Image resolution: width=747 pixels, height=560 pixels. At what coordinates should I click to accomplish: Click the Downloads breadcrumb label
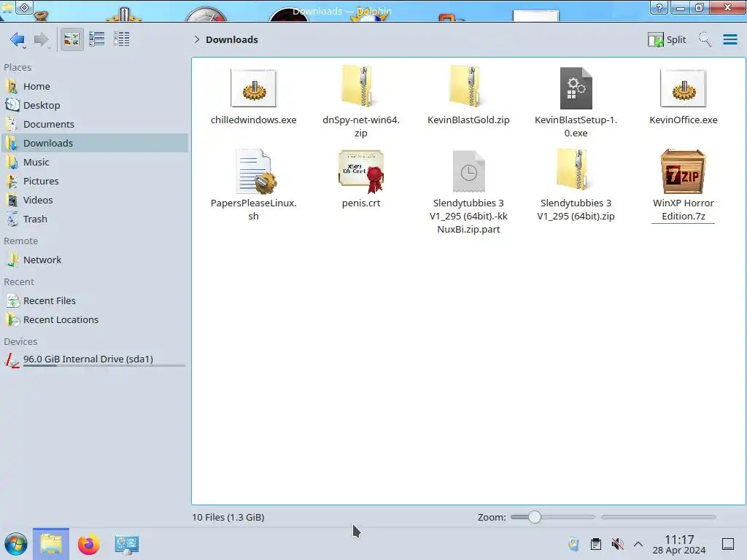232,39
